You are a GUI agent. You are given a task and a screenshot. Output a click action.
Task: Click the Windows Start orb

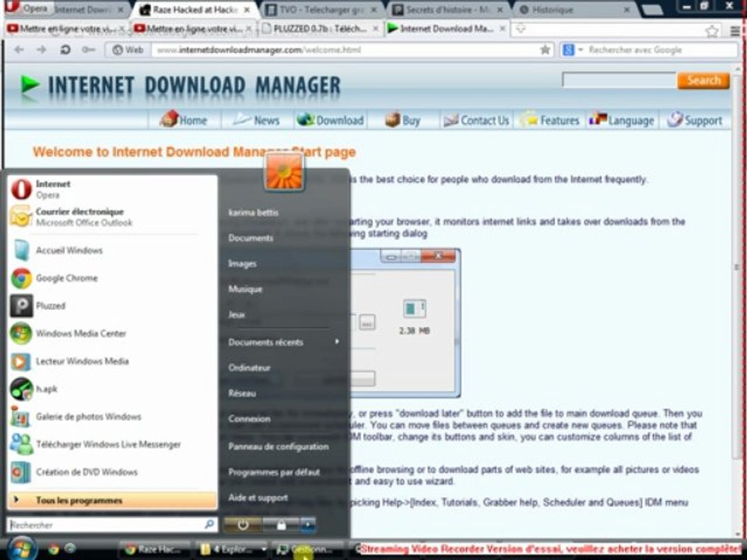tap(20, 548)
